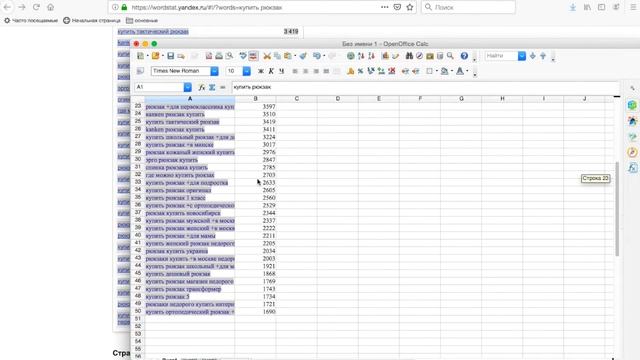640x360 pixels.
Task: Cut selection with the scissors icon
Action: pos(267,56)
